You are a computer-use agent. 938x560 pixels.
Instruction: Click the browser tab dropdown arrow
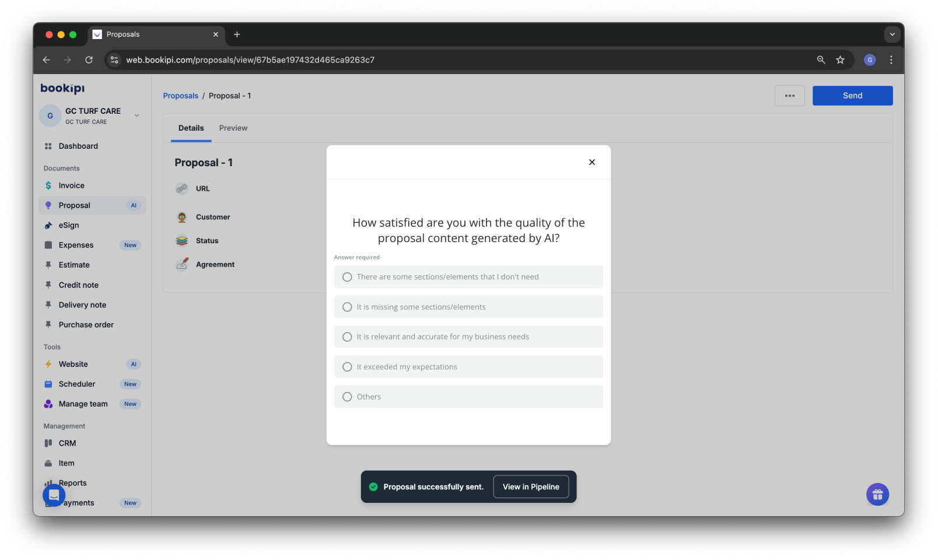(892, 34)
